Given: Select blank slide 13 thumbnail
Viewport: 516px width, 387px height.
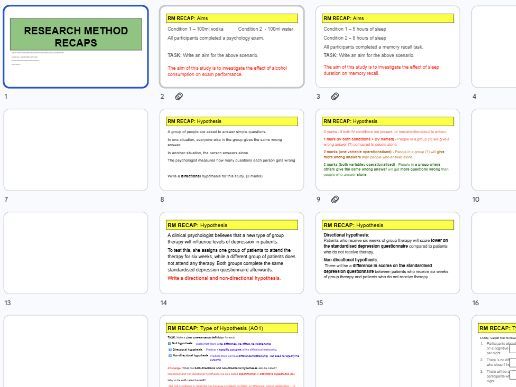Looking at the screenshot, I should pos(76,253).
